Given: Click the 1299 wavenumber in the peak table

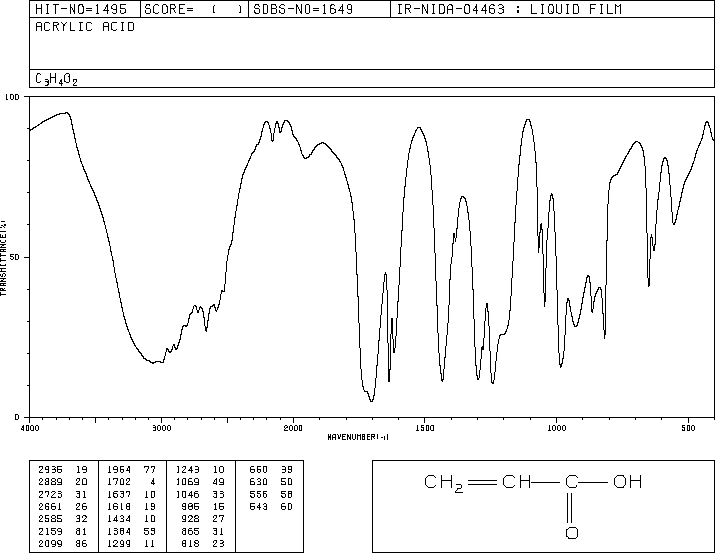Looking at the screenshot, I should pos(119,543).
